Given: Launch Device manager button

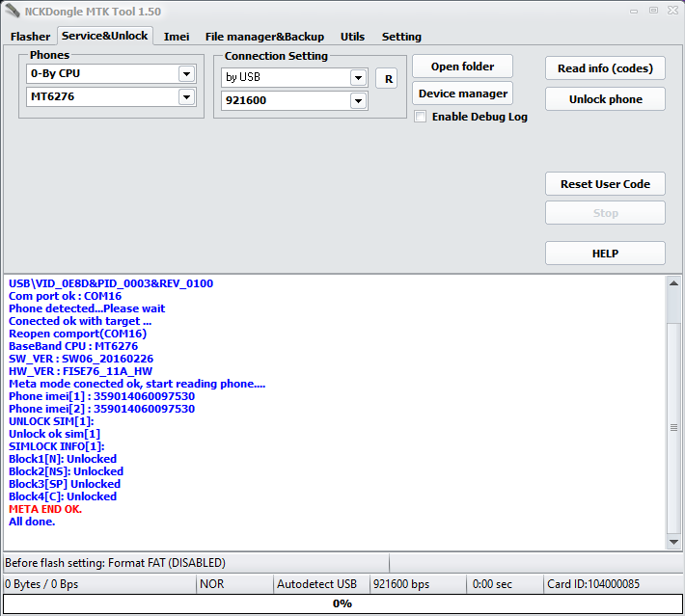Looking at the screenshot, I should [x=463, y=94].
